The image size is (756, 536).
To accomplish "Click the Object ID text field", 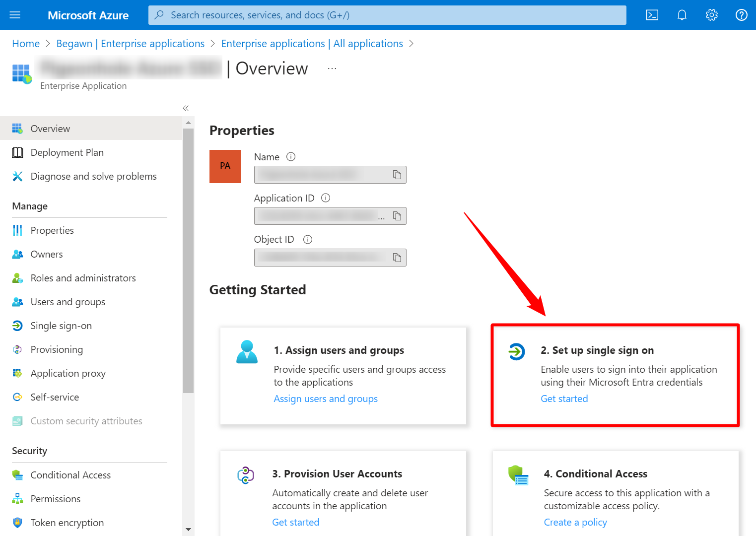I will (x=330, y=258).
